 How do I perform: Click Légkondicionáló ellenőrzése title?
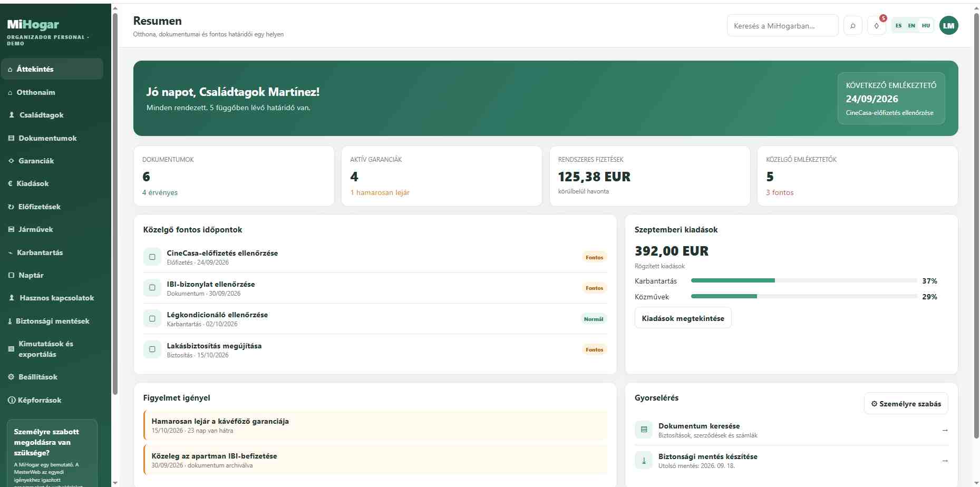coord(217,315)
